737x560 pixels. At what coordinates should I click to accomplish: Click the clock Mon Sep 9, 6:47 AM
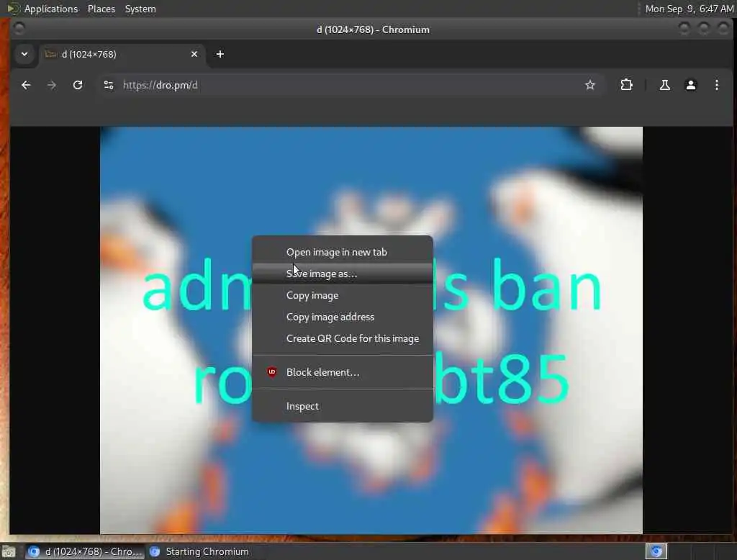pos(689,9)
